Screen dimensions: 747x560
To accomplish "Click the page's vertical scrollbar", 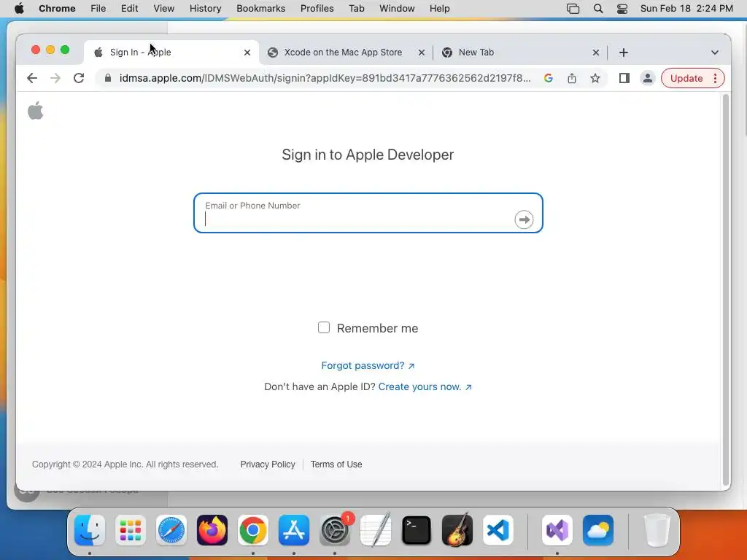I will [x=726, y=289].
